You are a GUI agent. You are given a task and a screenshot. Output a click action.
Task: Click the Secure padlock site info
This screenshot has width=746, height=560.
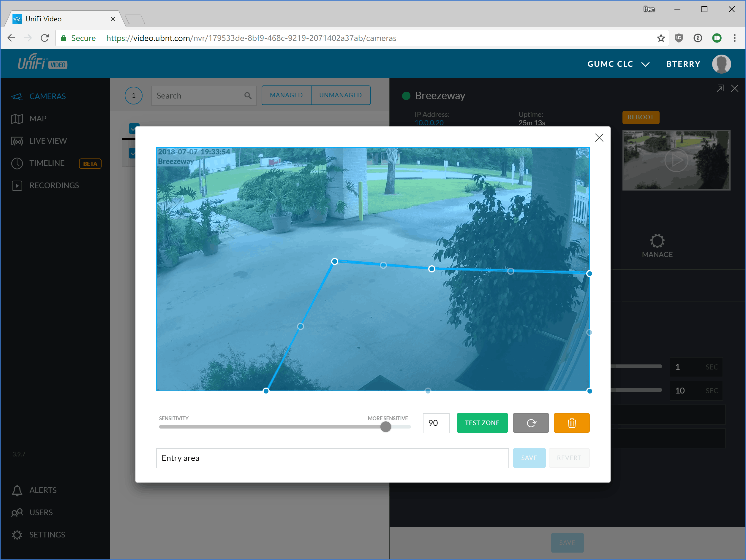78,38
